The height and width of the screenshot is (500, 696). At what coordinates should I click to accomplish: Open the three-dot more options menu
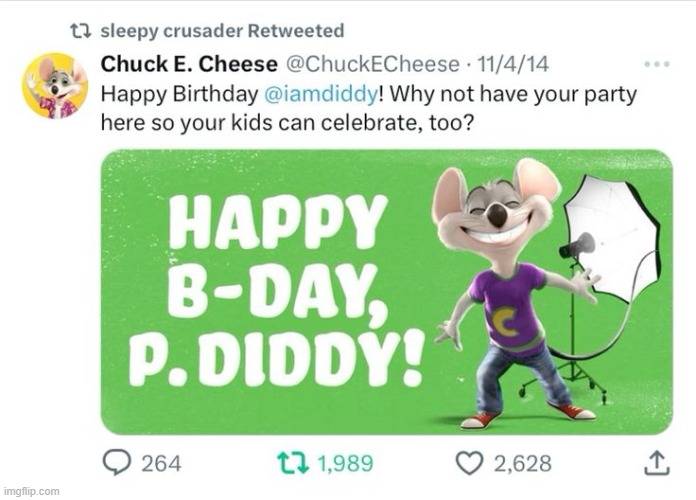[x=656, y=64]
